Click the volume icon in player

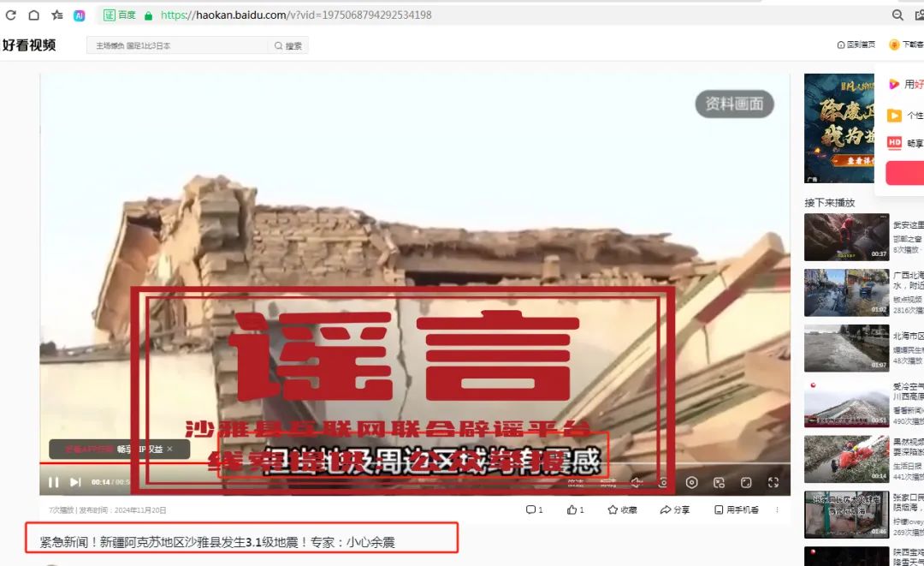point(637,482)
